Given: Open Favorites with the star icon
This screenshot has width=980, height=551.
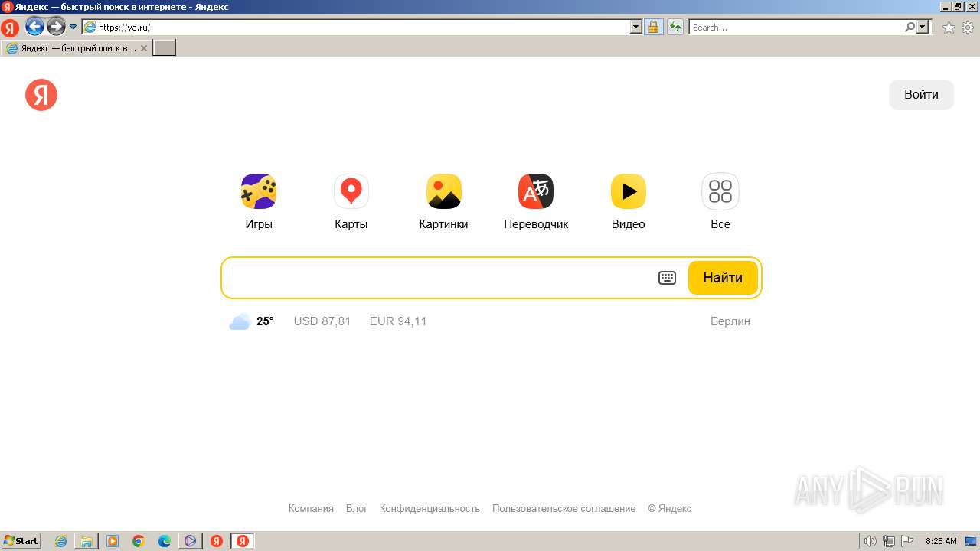Looking at the screenshot, I should click(x=949, y=28).
